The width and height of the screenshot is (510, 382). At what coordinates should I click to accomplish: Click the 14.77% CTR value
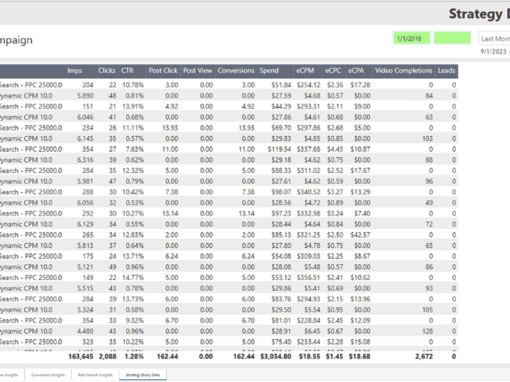coord(133,277)
